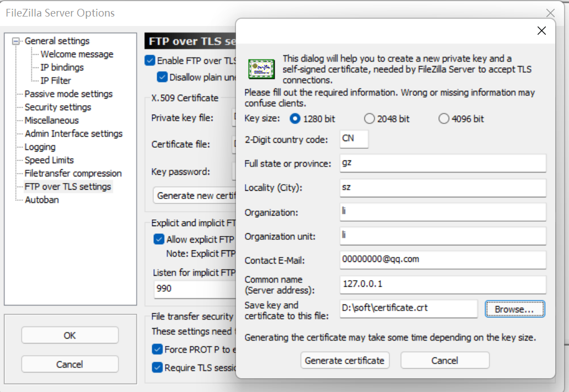Screen dimensions: 569x392
Task: Click the implicit FTP port field showing 990
Action: pos(195,289)
